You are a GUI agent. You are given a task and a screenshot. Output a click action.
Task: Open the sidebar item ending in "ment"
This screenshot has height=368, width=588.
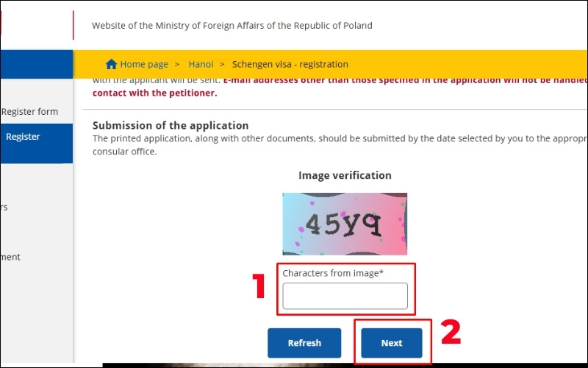point(10,257)
